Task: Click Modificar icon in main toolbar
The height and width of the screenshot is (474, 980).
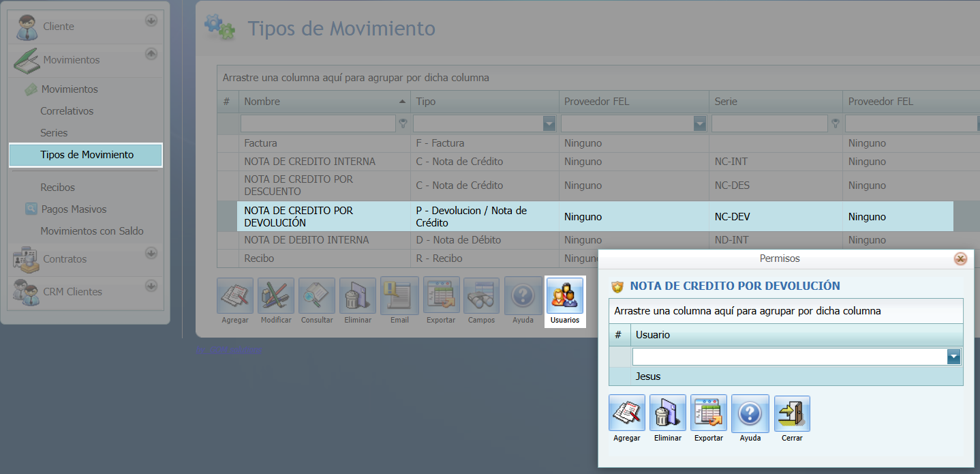Action: tap(276, 296)
